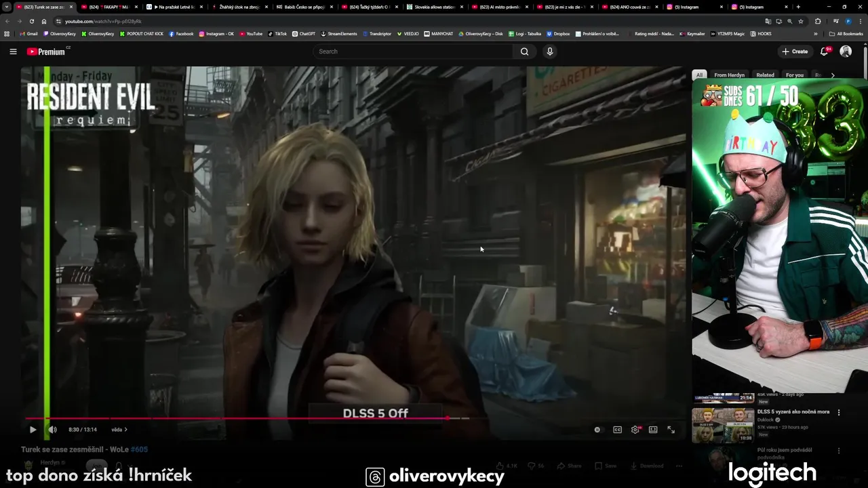Screen dimensions: 868x488
Task: Go forward in browser history
Action: [x=20, y=21]
